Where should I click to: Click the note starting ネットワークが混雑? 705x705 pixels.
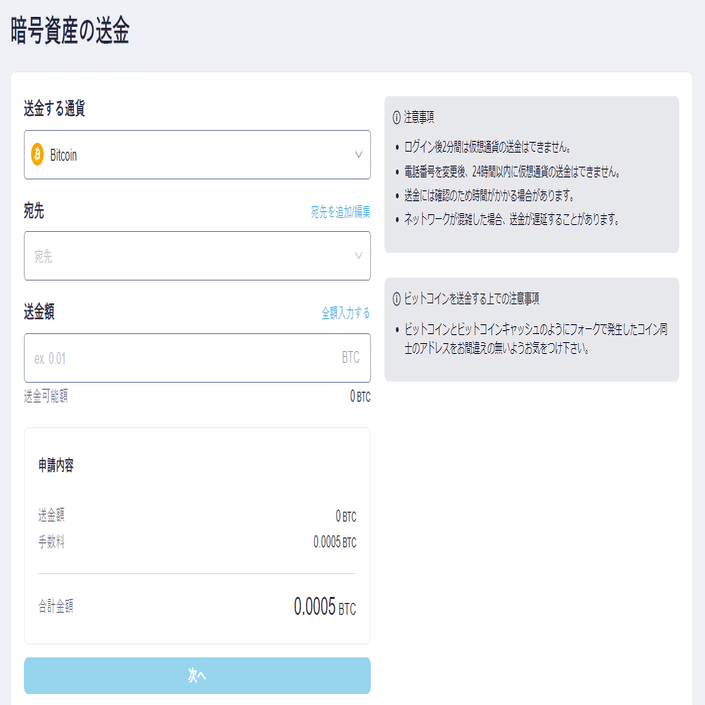tap(512, 219)
